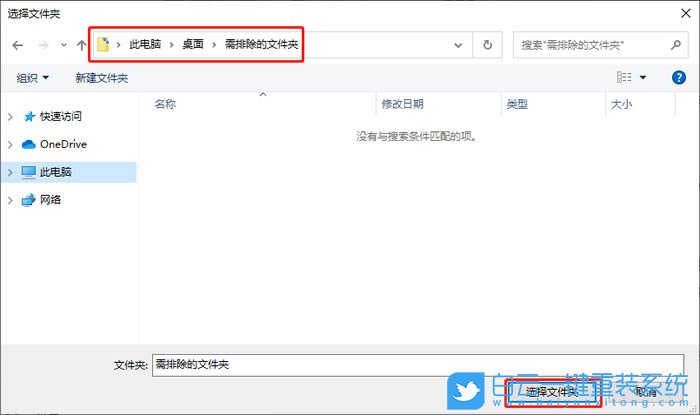Viewport: 700px width, 415px height.
Task: Click the 网络 network icon
Action: tap(29, 200)
